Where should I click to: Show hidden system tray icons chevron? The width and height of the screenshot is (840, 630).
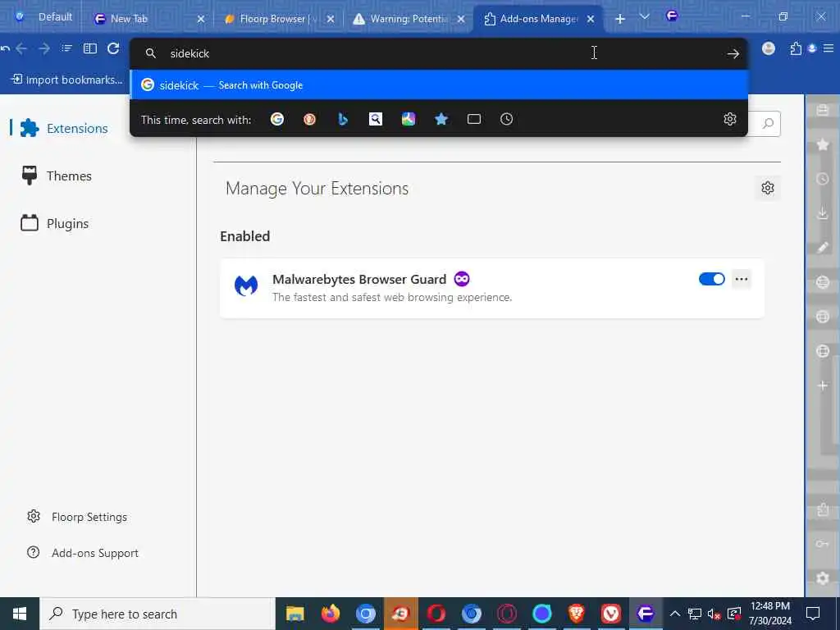675,614
